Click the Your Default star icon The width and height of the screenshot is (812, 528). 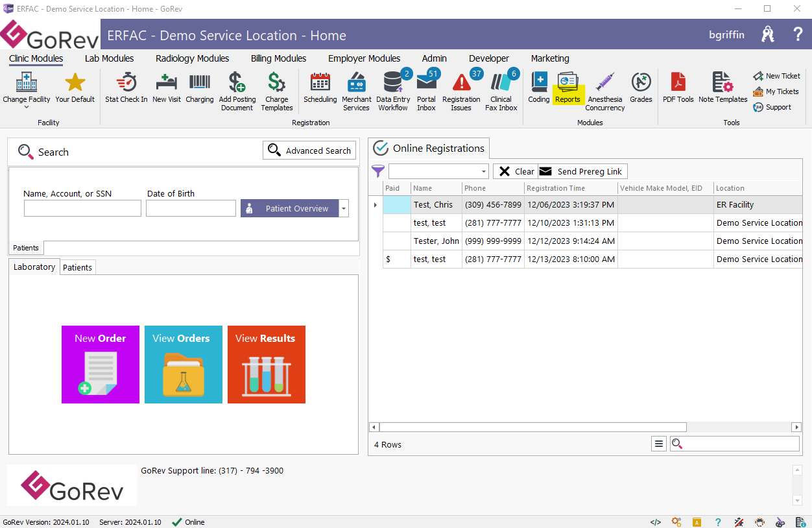click(x=75, y=88)
